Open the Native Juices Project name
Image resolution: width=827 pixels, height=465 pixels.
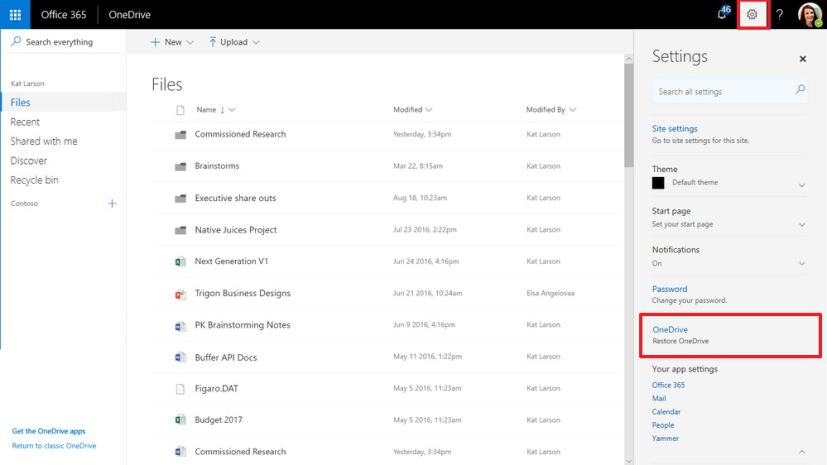coord(236,230)
